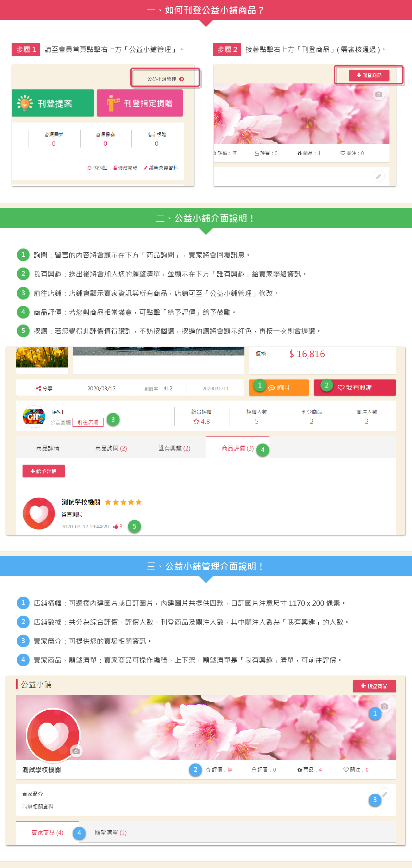Viewport: 412px width, 868px height.
Task: Select the 願望清單 (1) tab
Action: tap(111, 832)
